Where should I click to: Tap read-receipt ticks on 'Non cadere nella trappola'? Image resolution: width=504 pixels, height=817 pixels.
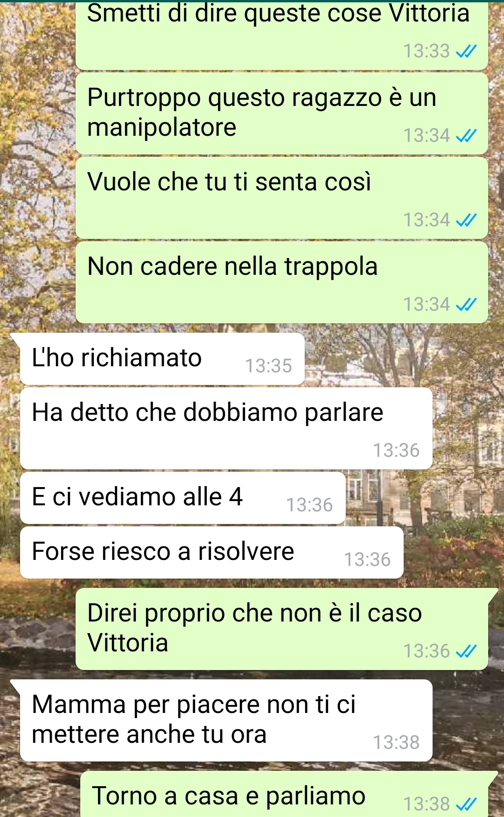click(466, 305)
